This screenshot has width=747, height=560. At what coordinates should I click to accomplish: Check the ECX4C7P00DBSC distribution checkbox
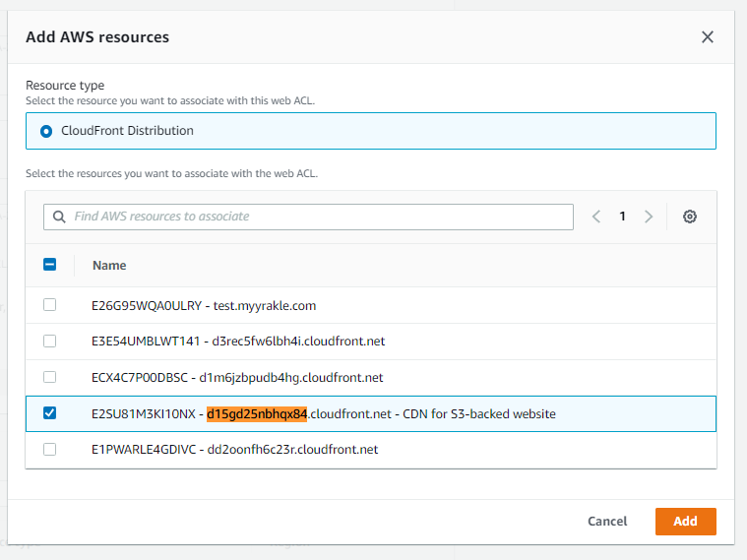(x=50, y=377)
